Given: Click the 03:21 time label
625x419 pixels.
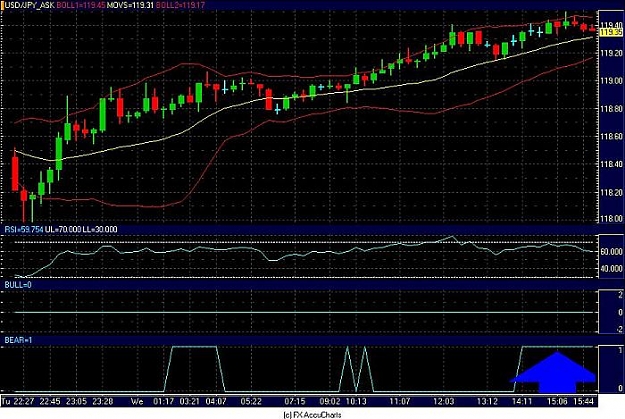Looking at the screenshot, I should (x=189, y=401).
